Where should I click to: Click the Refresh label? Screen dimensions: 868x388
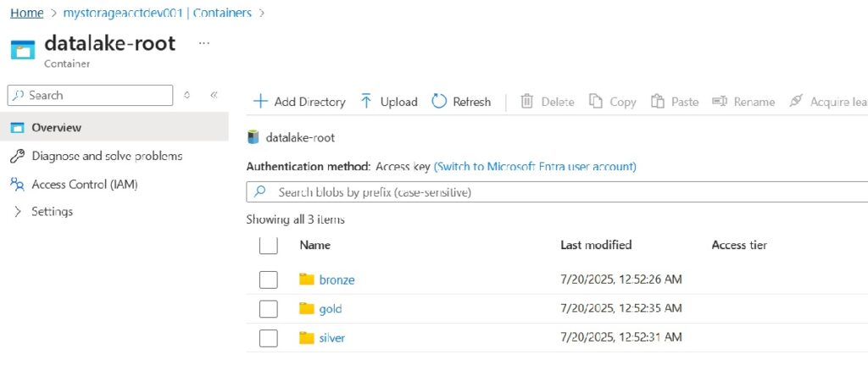point(471,102)
